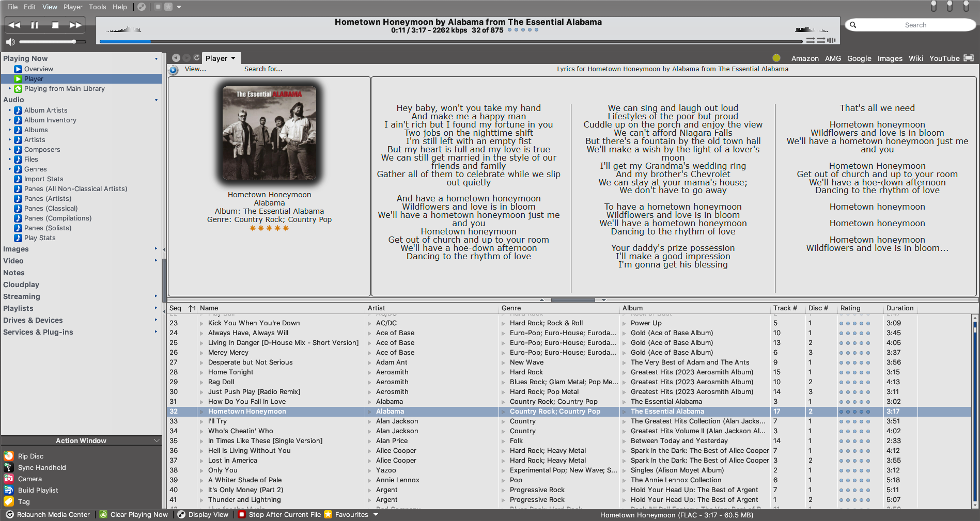Open the DSP equalizer bars icon
980x521 pixels.
(831, 40)
